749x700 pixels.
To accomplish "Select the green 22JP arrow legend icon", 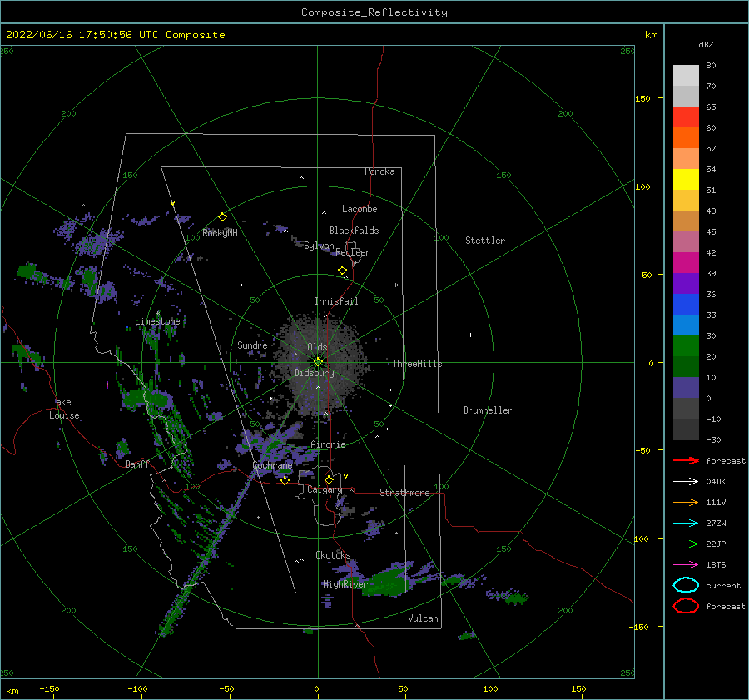I will click(x=686, y=544).
